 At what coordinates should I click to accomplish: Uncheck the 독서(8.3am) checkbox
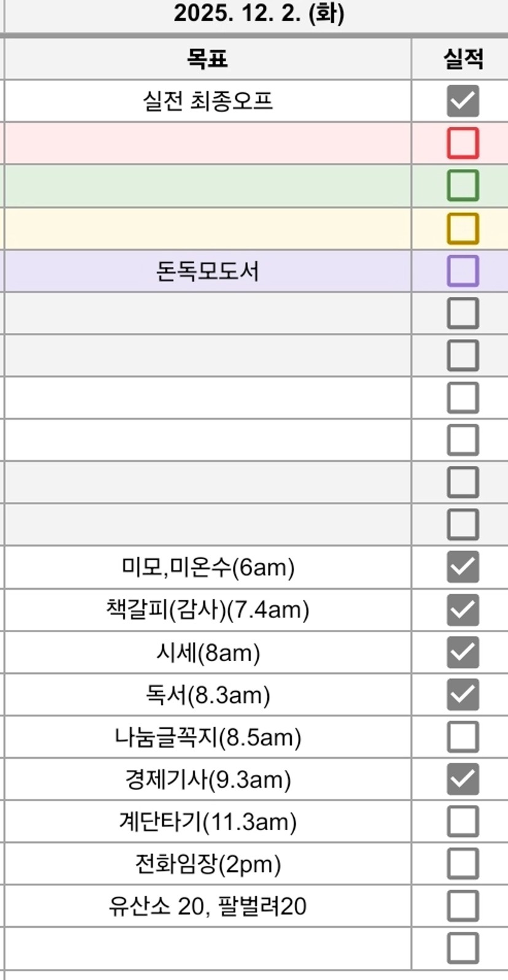click(463, 694)
